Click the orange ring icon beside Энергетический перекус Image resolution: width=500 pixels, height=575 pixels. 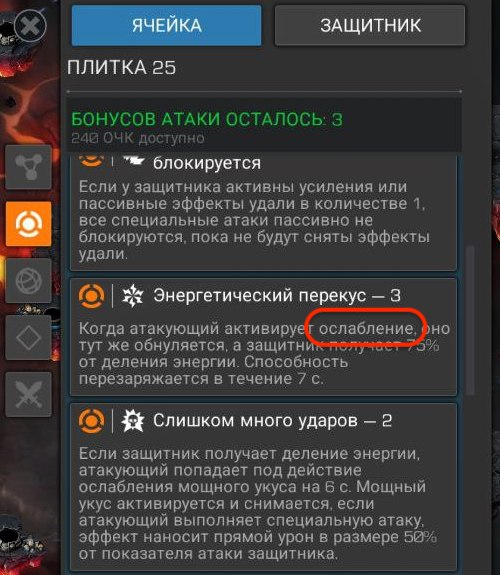91,296
